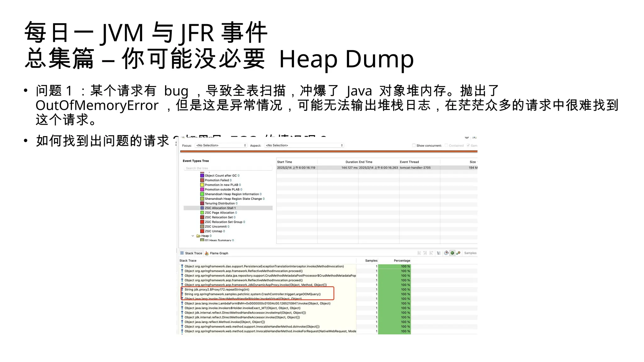Click the 6:00:16.263 end time cell
644x362 pixels.
tap(379, 168)
